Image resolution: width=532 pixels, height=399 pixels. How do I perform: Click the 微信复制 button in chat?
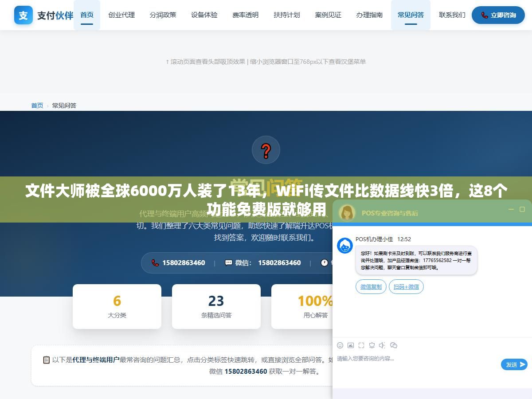click(371, 287)
